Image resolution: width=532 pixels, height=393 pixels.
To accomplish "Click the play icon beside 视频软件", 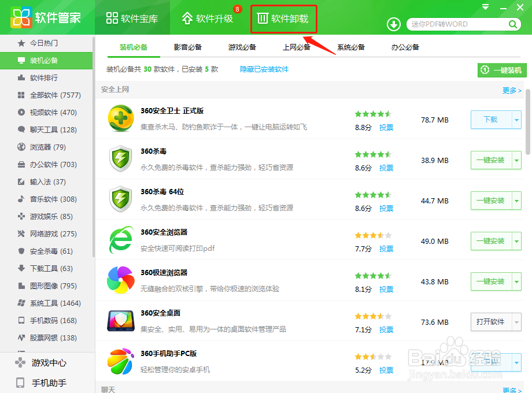I will (x=21, y=112).
